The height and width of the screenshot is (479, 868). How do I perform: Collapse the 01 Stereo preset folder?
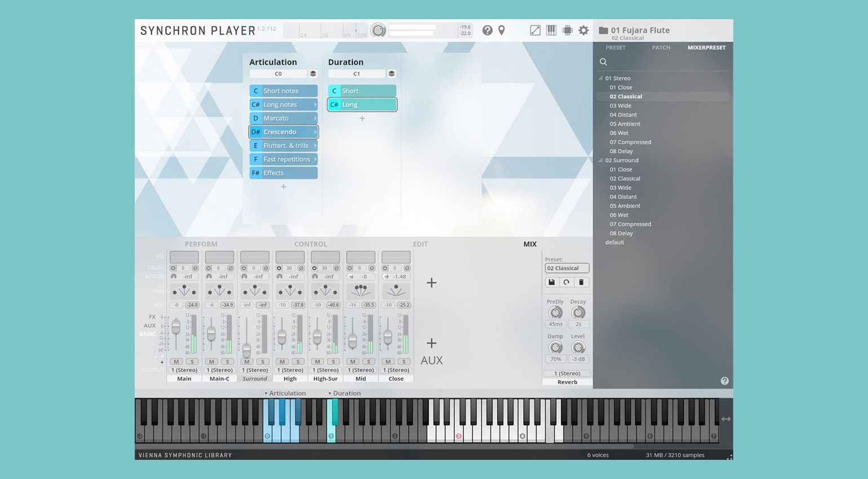point(600,78)
